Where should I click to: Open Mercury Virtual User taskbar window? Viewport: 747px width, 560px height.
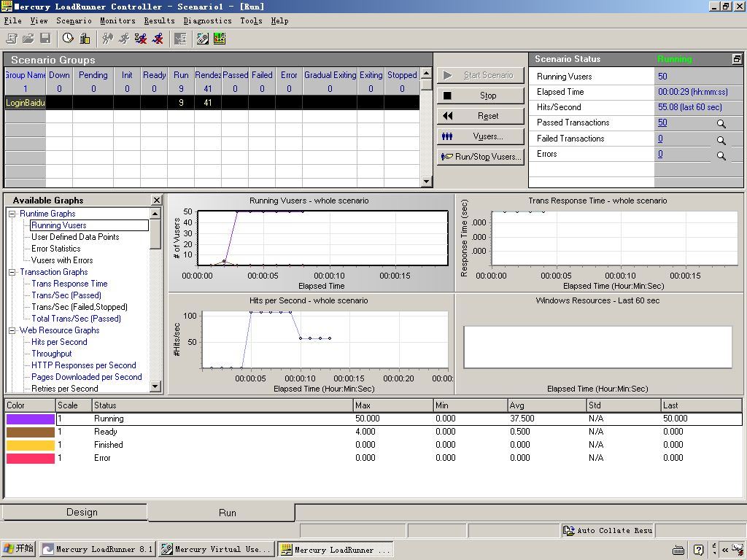pyautogui.click(x=216, y=549)
